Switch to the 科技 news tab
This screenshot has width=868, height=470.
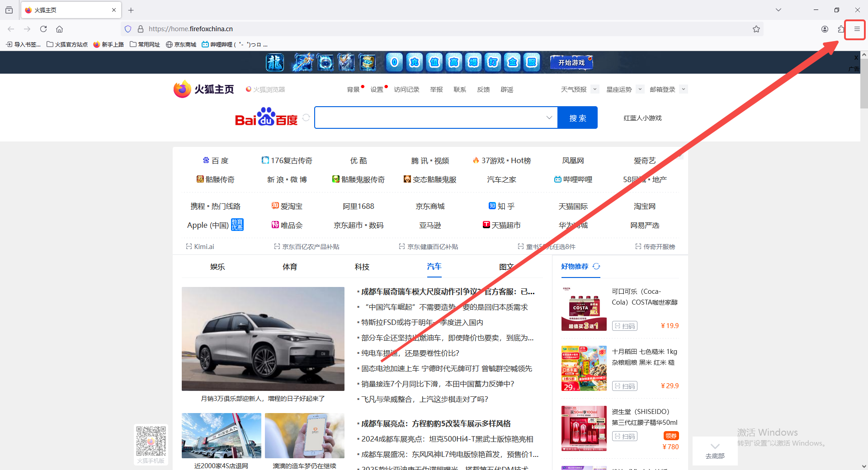(362, 267)
